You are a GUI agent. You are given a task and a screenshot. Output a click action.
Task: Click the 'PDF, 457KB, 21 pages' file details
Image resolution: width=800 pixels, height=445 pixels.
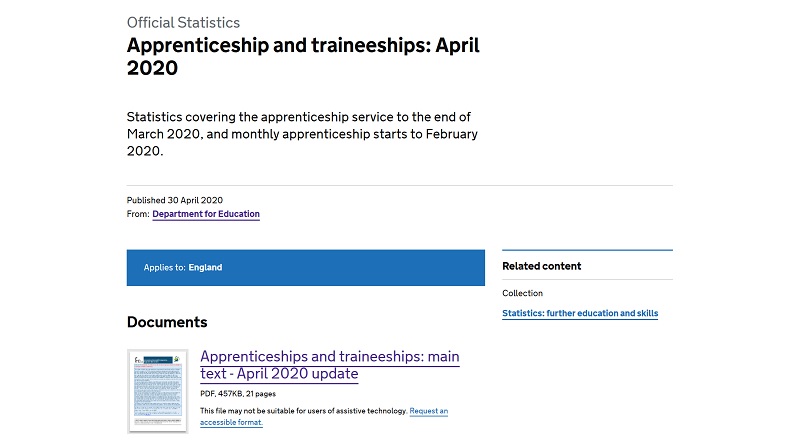(x=238, y=393)
